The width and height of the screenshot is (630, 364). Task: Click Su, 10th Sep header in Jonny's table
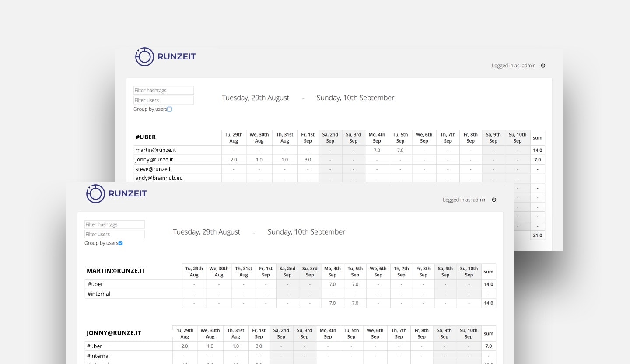(x=469, y=334)
